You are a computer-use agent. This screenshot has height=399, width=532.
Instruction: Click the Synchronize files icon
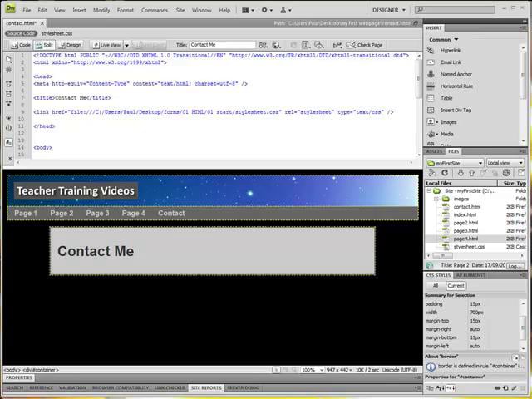click(x=506, y=173)
